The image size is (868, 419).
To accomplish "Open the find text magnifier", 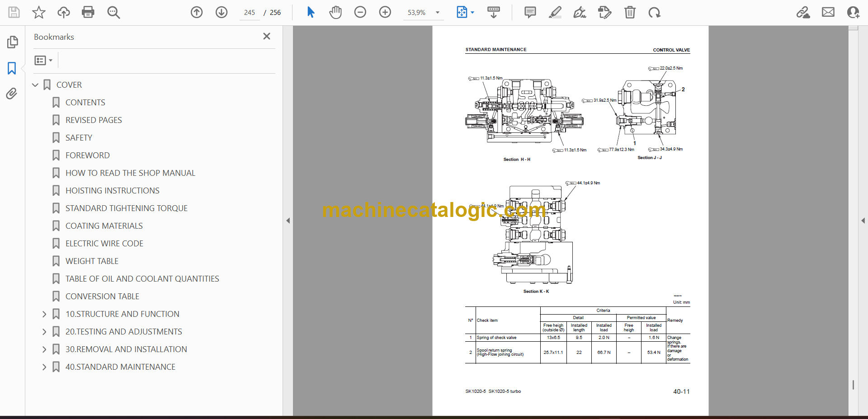I will coord(113,12).
